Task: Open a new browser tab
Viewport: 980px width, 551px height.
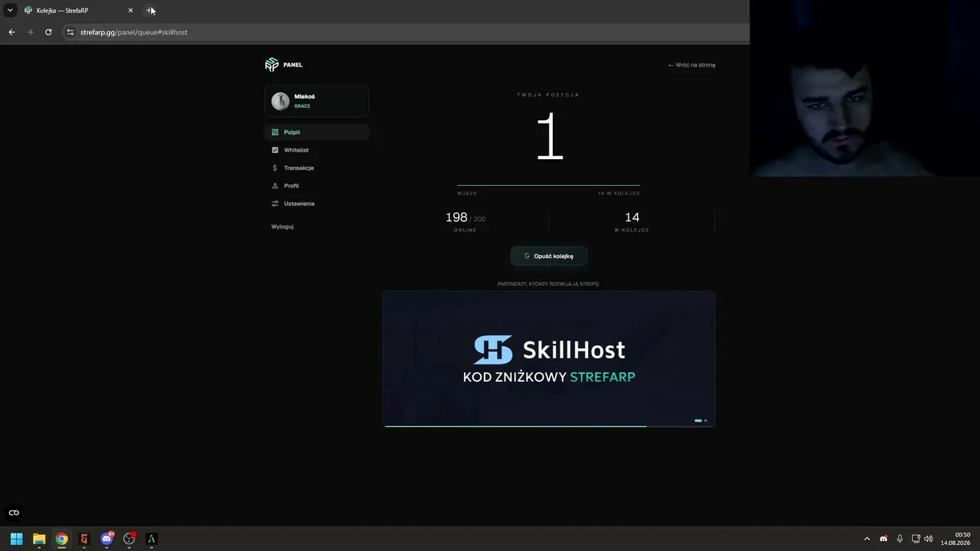Action: [150, 11]
